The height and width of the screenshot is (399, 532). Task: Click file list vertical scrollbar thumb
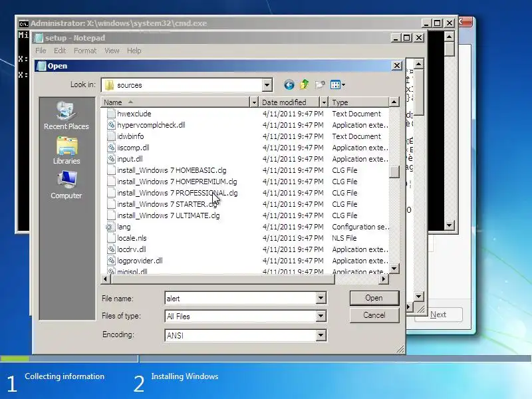pyautogui.click(x=394, y=172)
